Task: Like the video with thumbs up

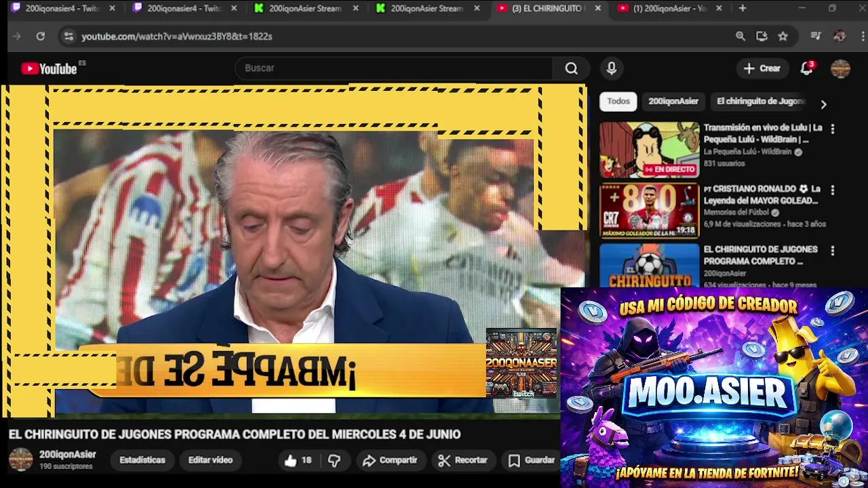Action: [x=298, y=461]
